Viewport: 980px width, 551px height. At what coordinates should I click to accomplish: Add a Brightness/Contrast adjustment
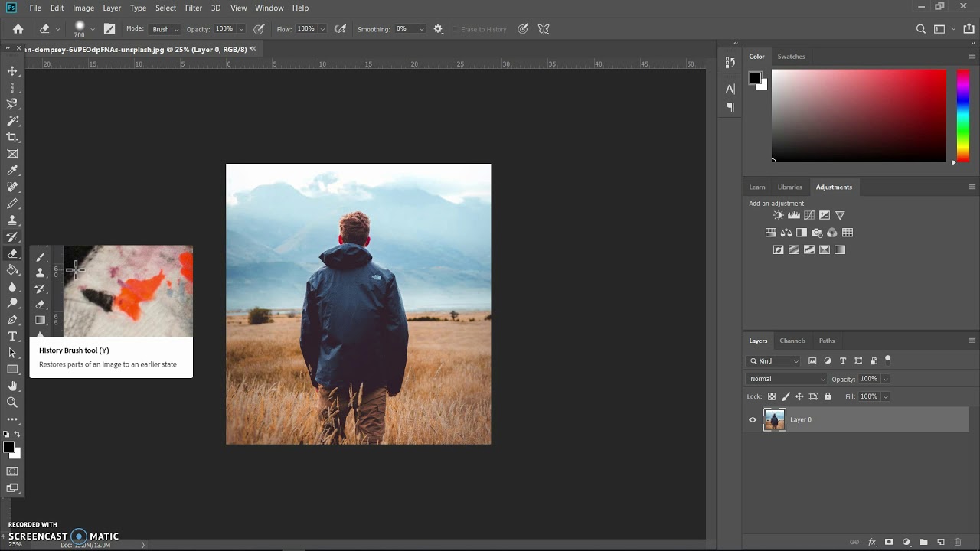click(x=779, y=215)
